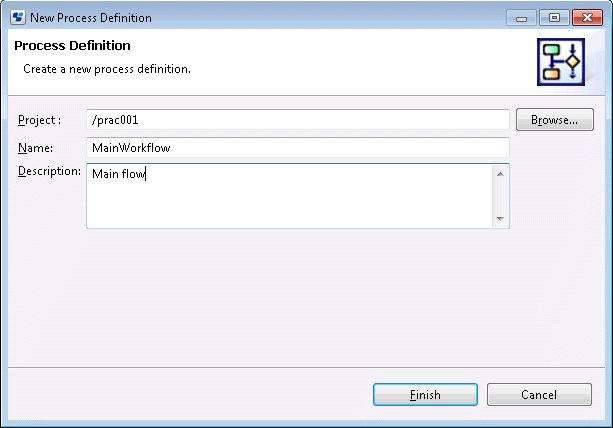Click the Description scrollbar track

(x=500, y=196)
